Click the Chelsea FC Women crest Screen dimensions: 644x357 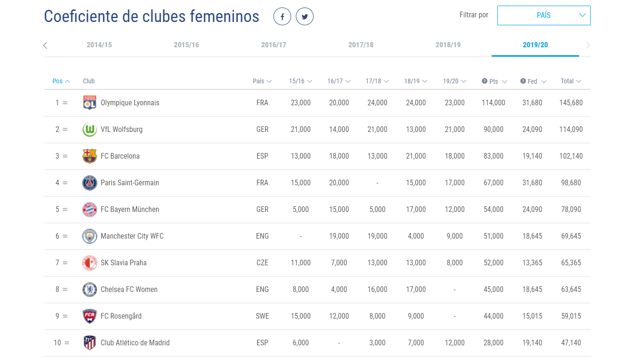pyautogui.click(x=90, y=289)
